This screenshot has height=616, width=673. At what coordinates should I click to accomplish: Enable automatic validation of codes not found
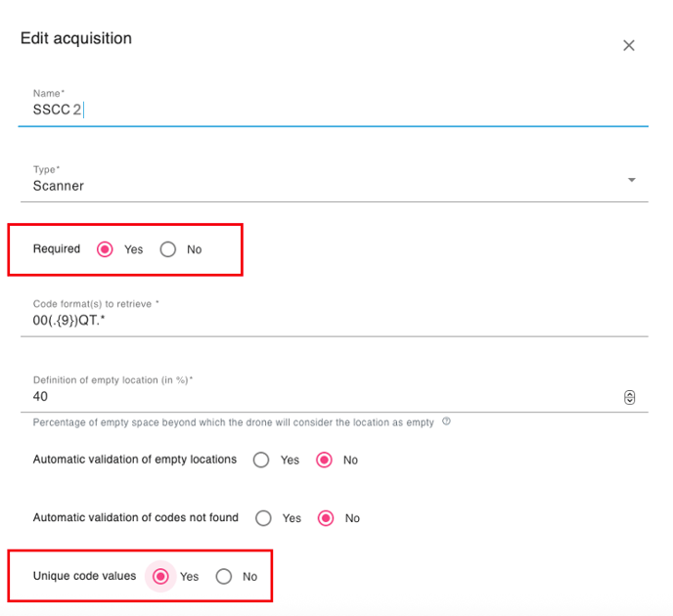click(263, 517)
